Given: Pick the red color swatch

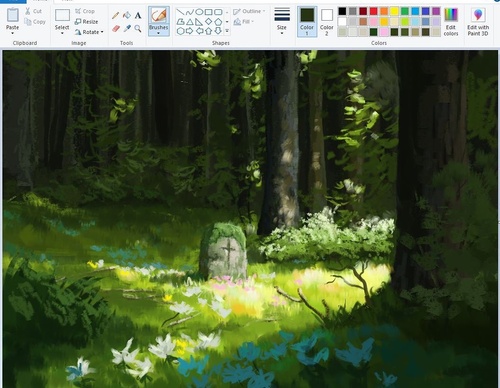Looking at the screenshot, I should 374,11.
